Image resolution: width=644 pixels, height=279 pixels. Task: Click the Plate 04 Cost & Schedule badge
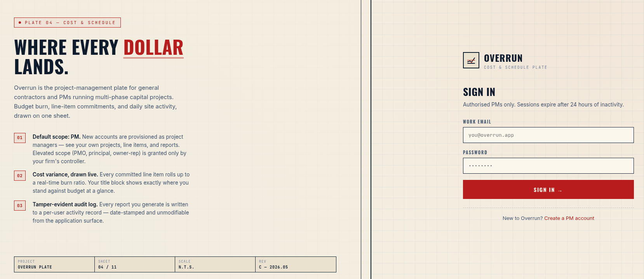[x=67, y=23]
